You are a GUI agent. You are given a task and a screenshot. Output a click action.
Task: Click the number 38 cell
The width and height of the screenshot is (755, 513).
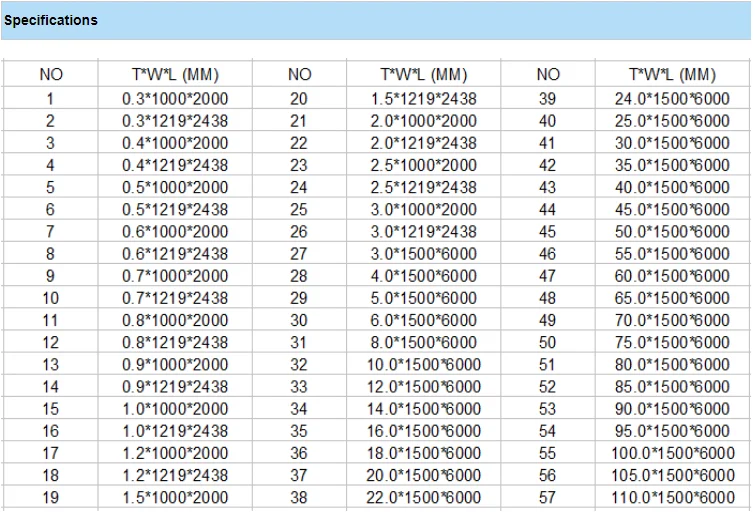pos(299,498)
